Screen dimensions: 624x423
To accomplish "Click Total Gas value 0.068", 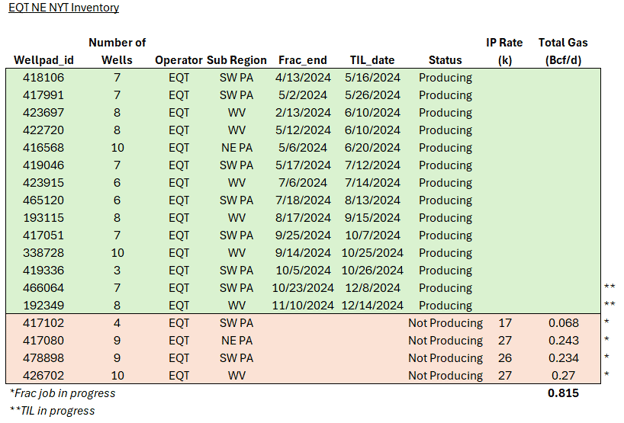I will pyautogui.click(x=564, y=323).
